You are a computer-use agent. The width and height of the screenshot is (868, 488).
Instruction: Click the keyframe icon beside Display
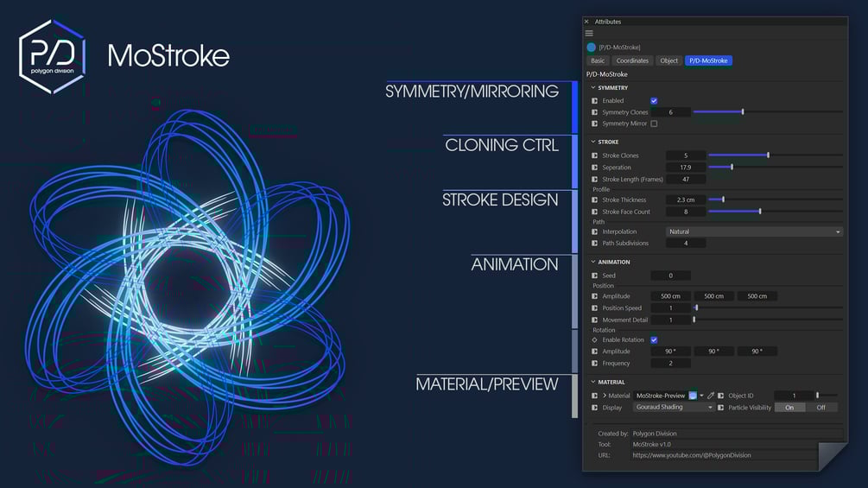pyautogui.click(x=594, y=408)
